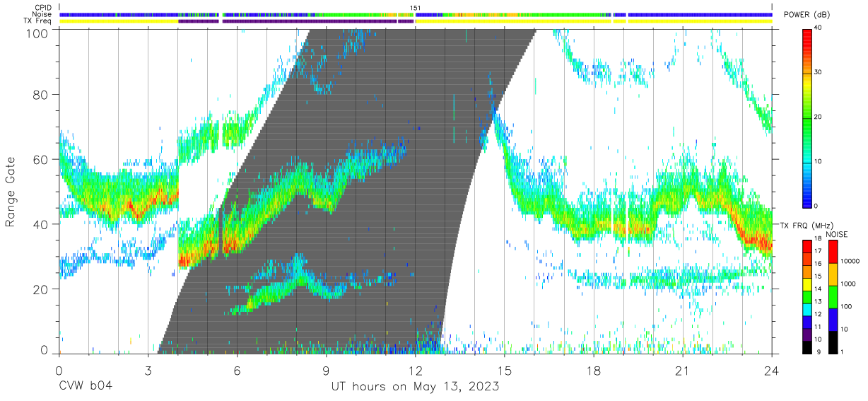Select the green middle of the POWER colorbar

807,117
